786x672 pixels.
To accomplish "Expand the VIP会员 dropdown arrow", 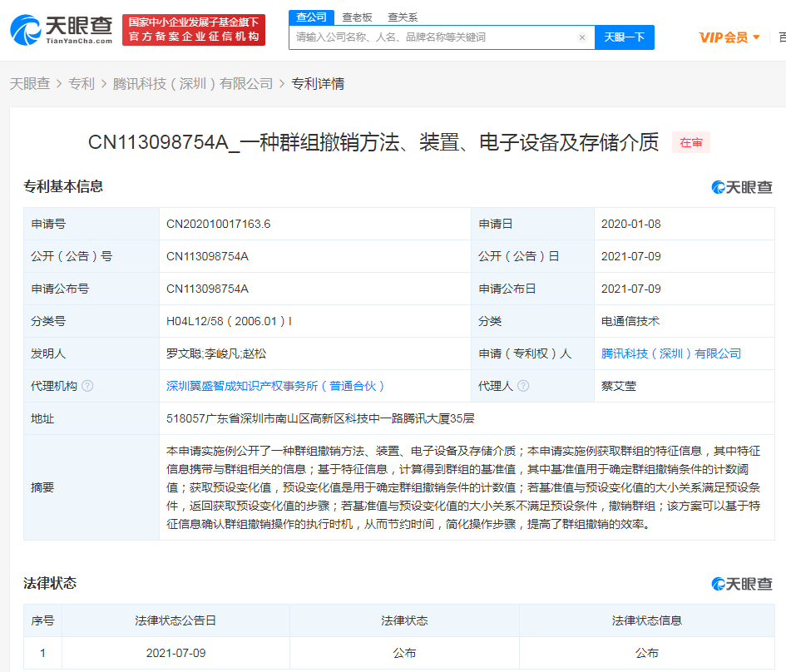I will point(756,37).
